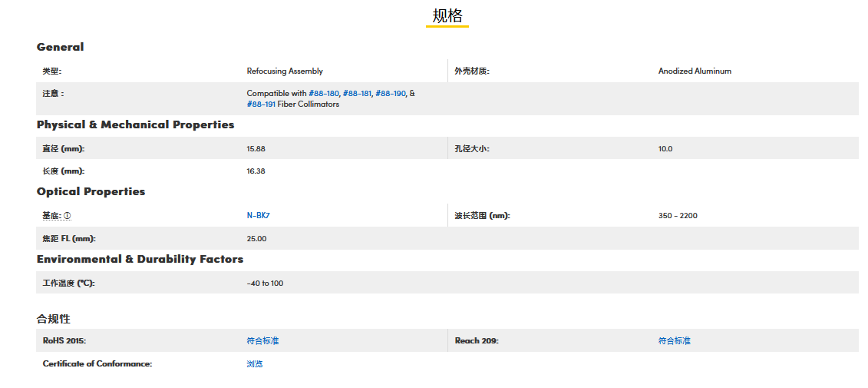Select the 规格 tab heading
This screenshot has height=388, width=868.
447,16
